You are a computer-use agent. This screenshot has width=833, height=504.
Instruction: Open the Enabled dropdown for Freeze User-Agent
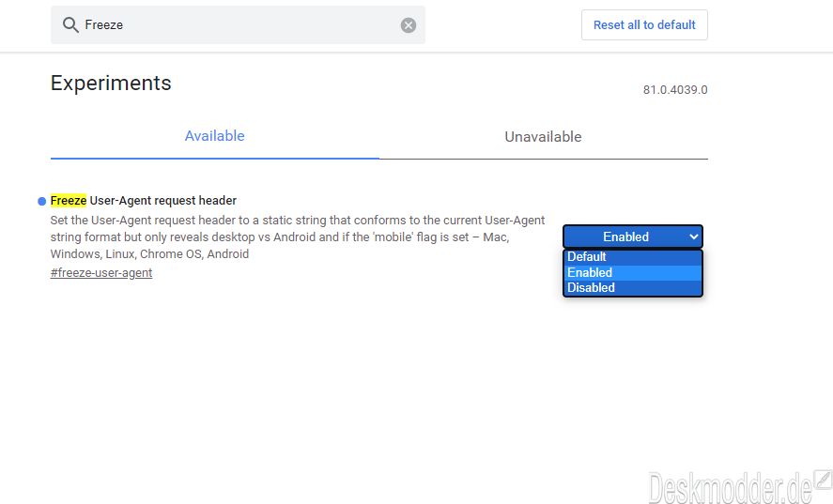(633, 237)
